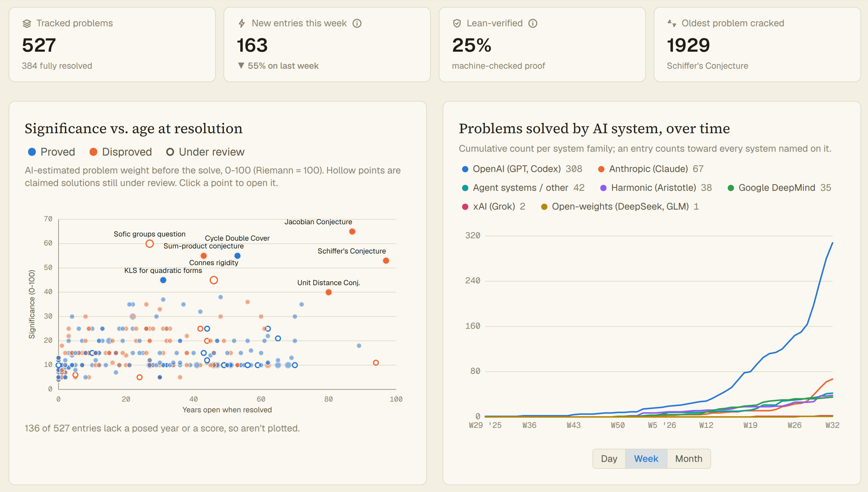Select the Week granularity tab

[x=646, y=459]
